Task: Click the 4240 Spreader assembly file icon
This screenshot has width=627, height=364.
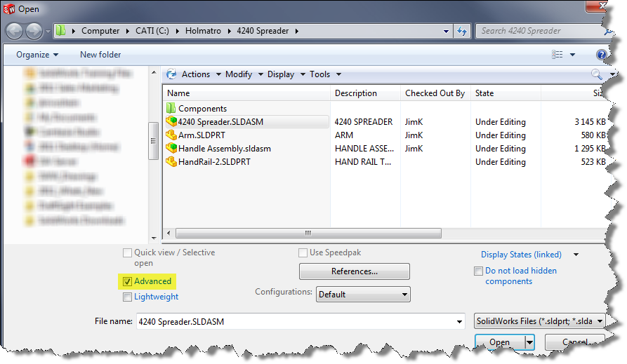Action: pyautogui.click(x=171, y=122)
